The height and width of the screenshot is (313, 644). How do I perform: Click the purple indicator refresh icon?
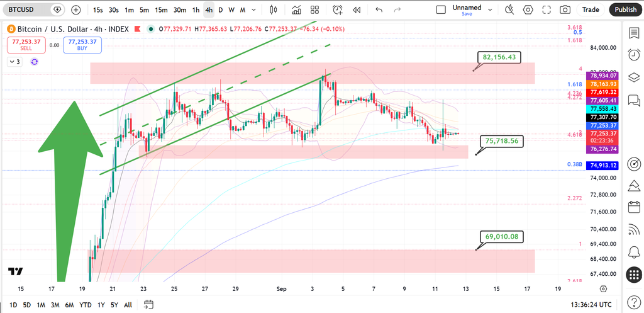[x=35, y=62]
